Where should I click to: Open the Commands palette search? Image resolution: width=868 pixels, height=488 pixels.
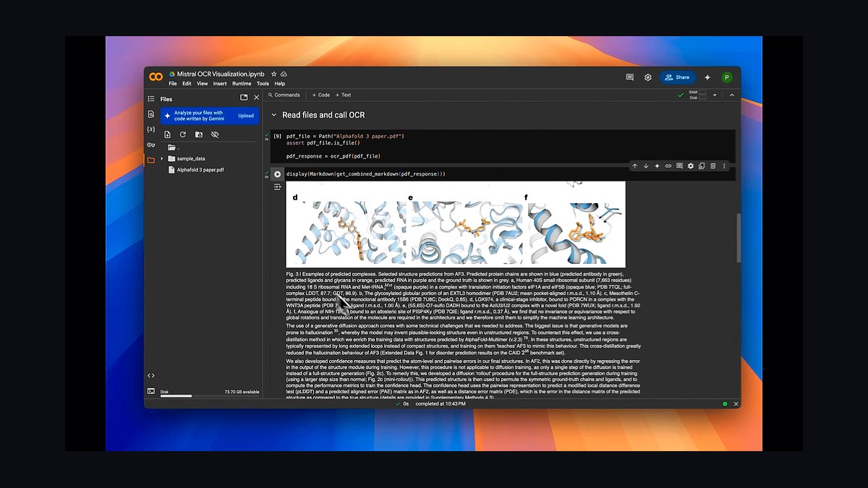(x=284, y=95)
